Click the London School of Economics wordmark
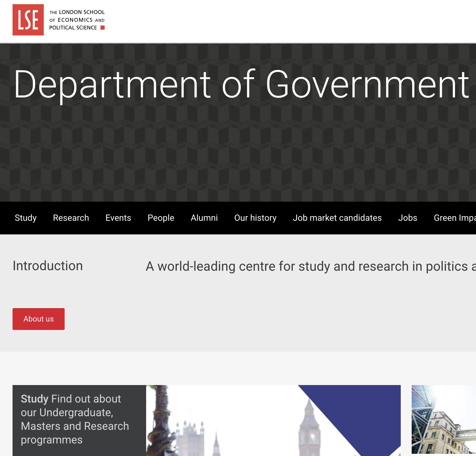 tap(77, 20)
